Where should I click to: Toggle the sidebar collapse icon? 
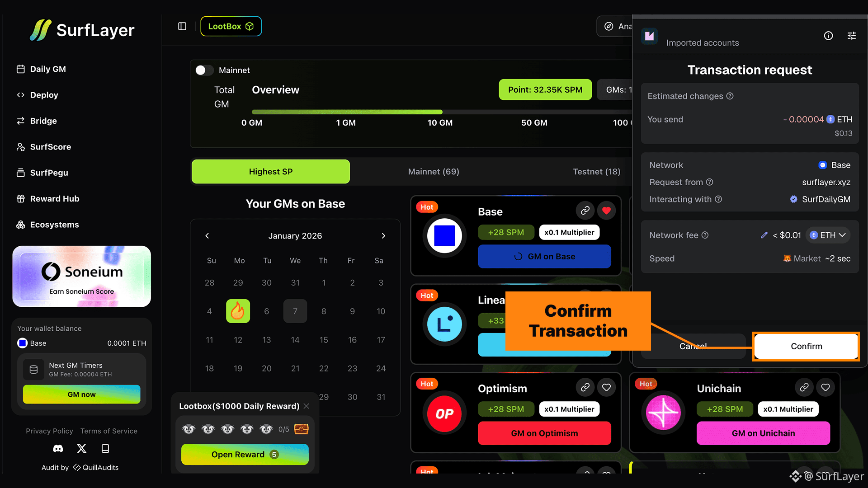tap(182, 26)
